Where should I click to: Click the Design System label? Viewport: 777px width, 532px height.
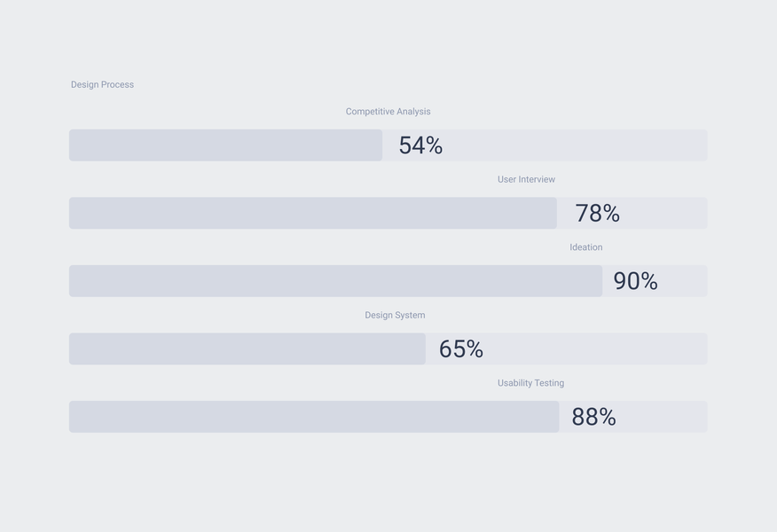[395, 316]
